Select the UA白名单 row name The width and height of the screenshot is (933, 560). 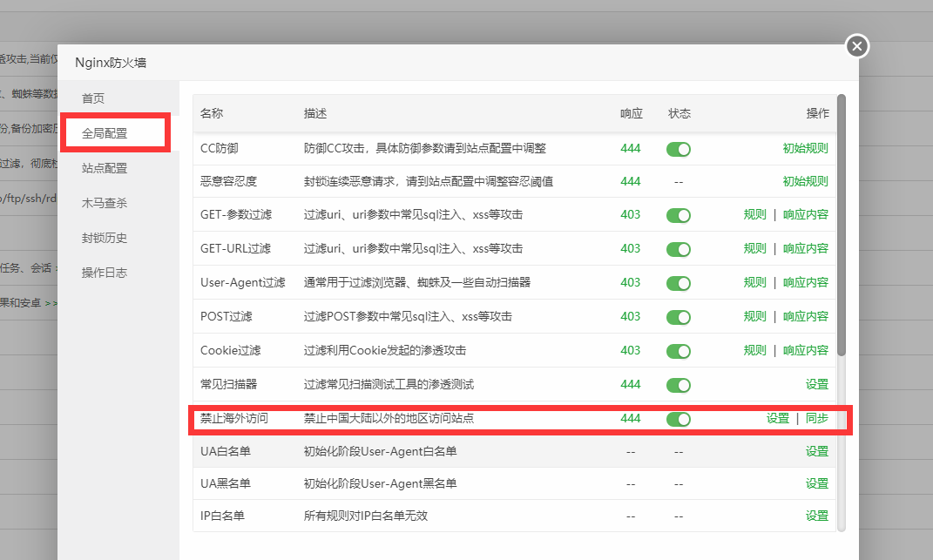[226, 452]
